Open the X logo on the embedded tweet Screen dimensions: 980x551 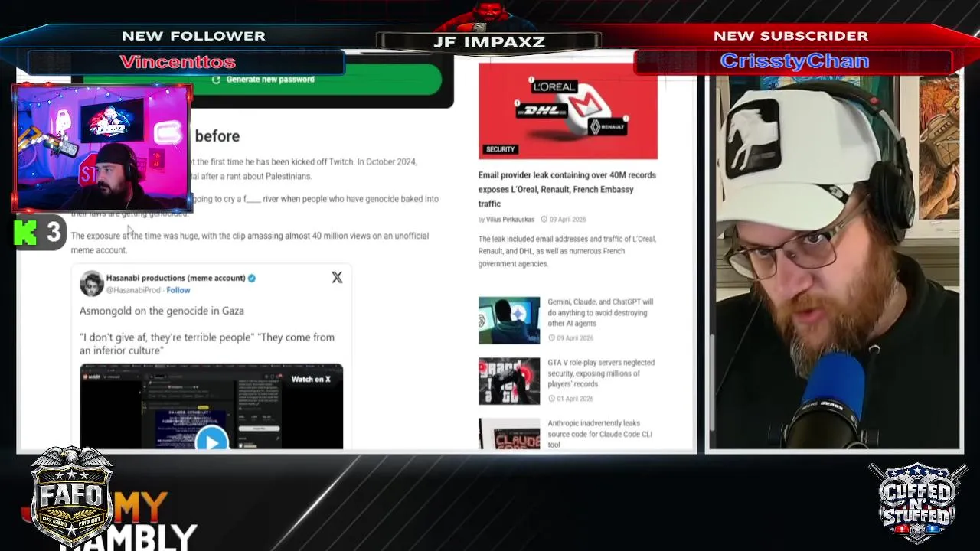(x=337, y=278)
